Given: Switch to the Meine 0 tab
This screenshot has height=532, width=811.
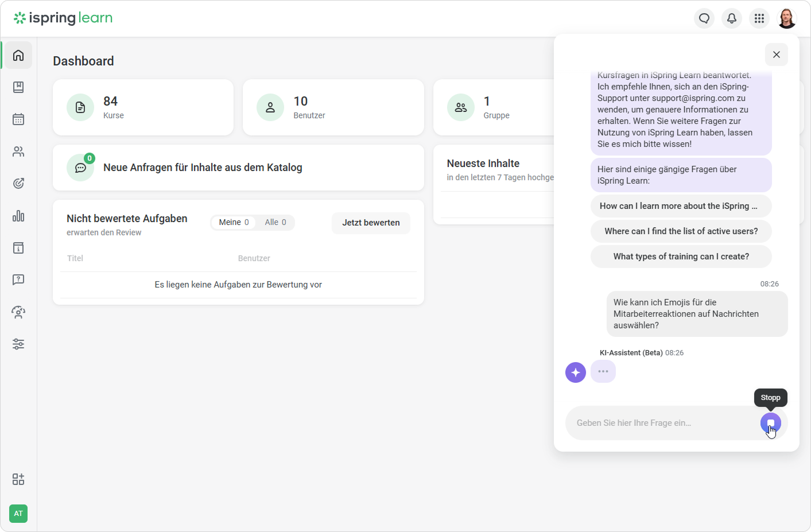Looking at the screenshot, I should (x=234, y=222).
